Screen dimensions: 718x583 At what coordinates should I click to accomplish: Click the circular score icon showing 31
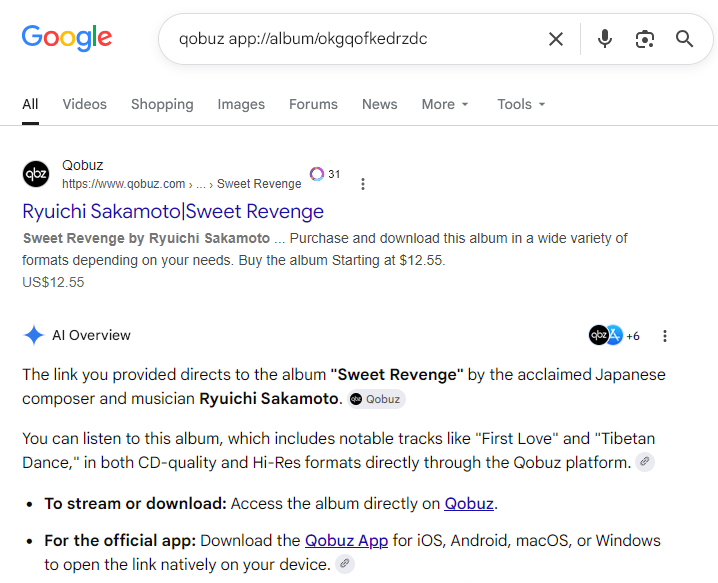(317, 174)
